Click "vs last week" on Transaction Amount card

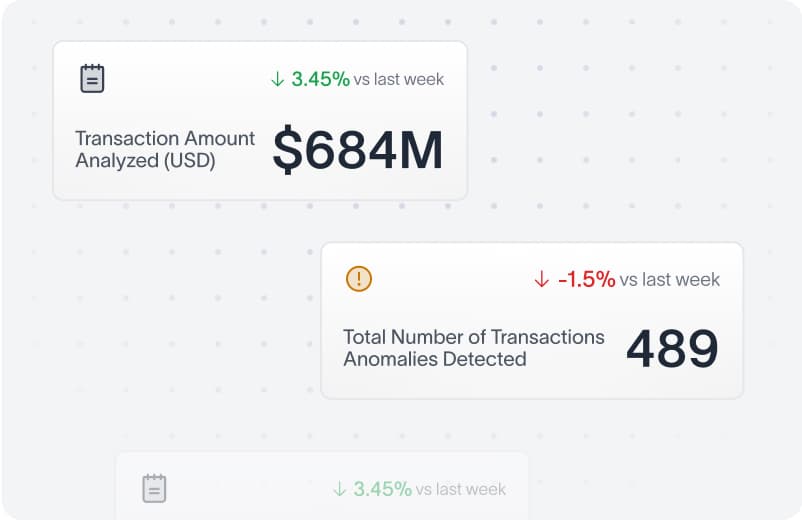coord(399,79)
